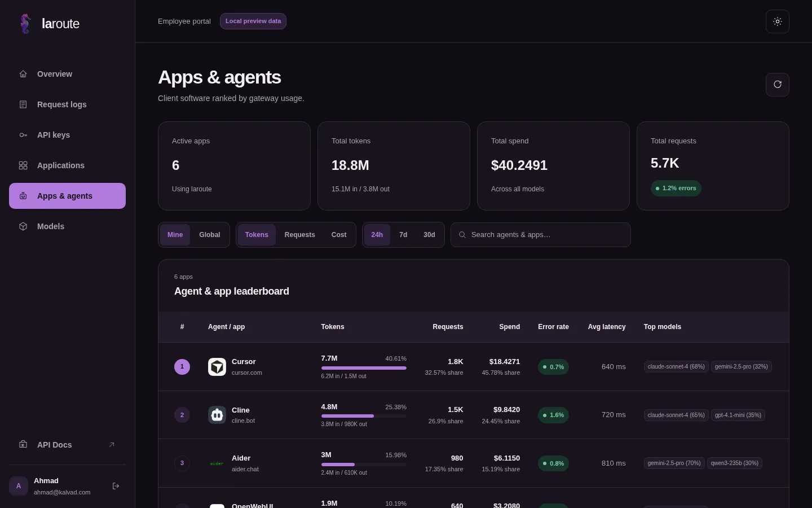Click rank badge 1 in leaderboard
The height and width of the screenshot is (508, 812).
[182, 367]
